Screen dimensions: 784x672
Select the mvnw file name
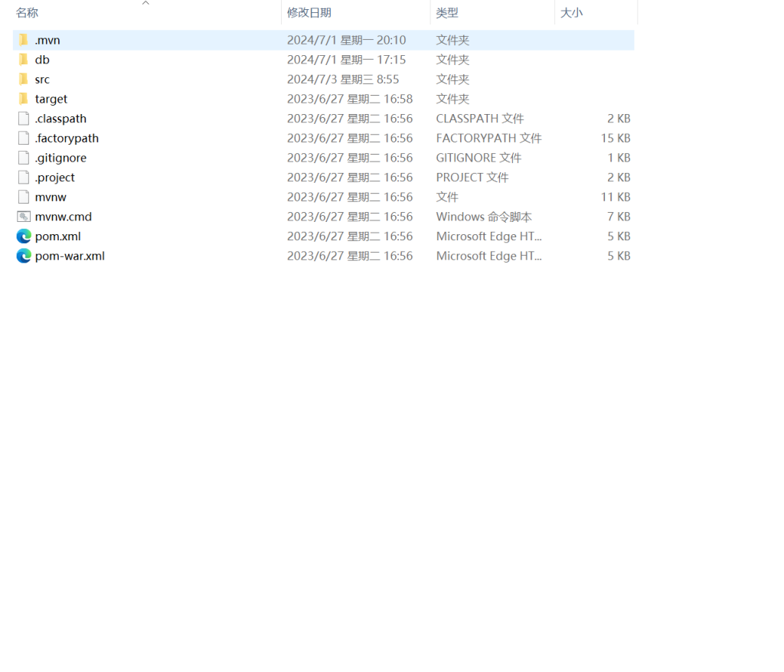[51, 197]
